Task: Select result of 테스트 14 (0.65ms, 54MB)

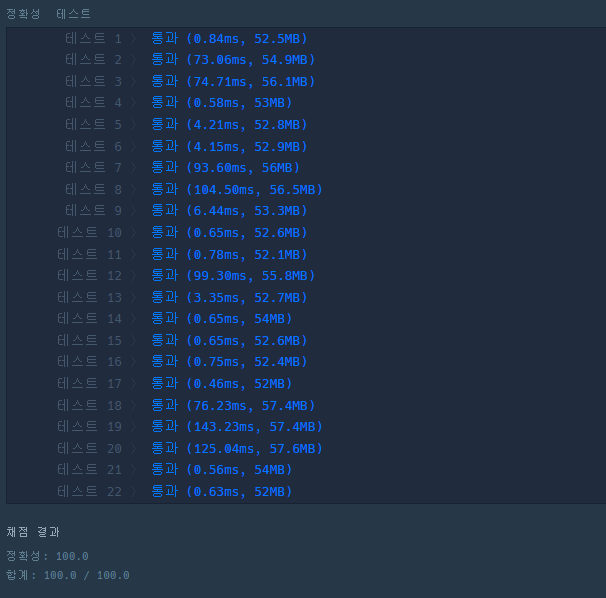Action: [x=221, y=318]
